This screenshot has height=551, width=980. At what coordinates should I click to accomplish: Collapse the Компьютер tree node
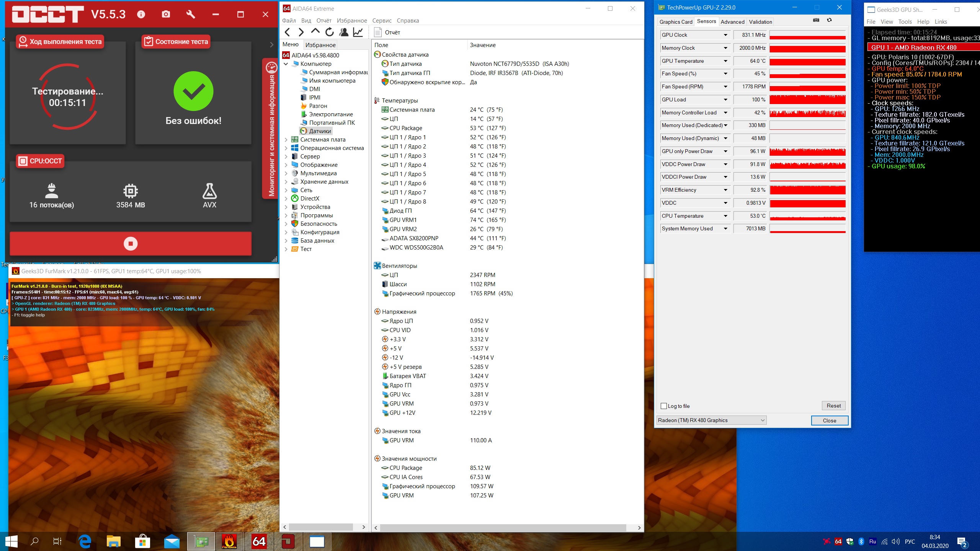tap(286, 64)
